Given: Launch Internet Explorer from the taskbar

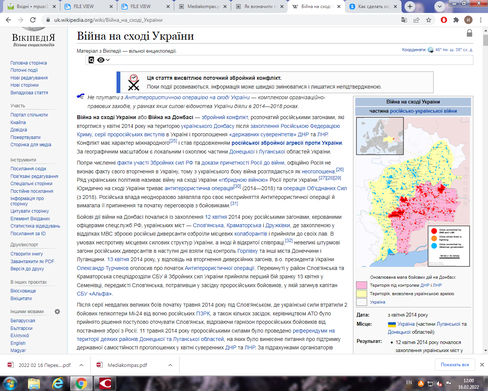Looking at the screenshot, I should pos(57,384).
